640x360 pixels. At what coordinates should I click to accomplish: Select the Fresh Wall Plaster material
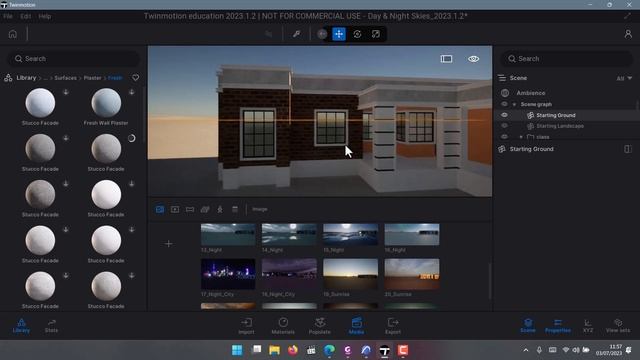pyautogui.click(x=106, y=103)
